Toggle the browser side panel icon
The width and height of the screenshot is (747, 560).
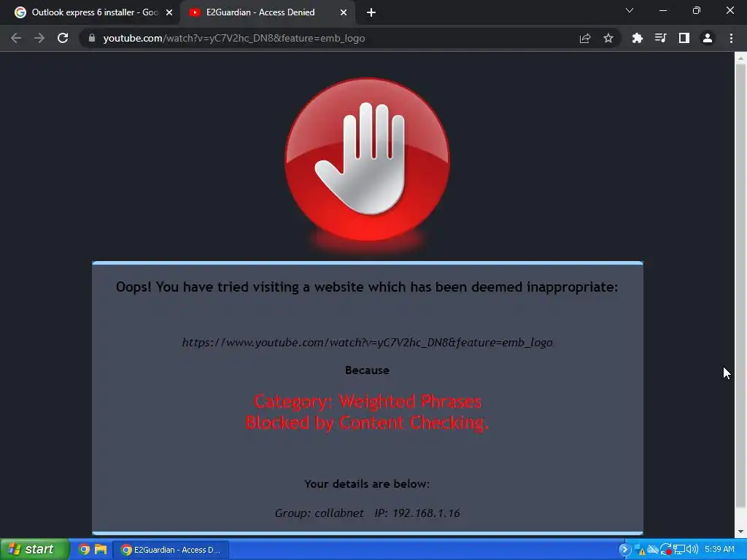pyautogui.click(x=684, y=38)
